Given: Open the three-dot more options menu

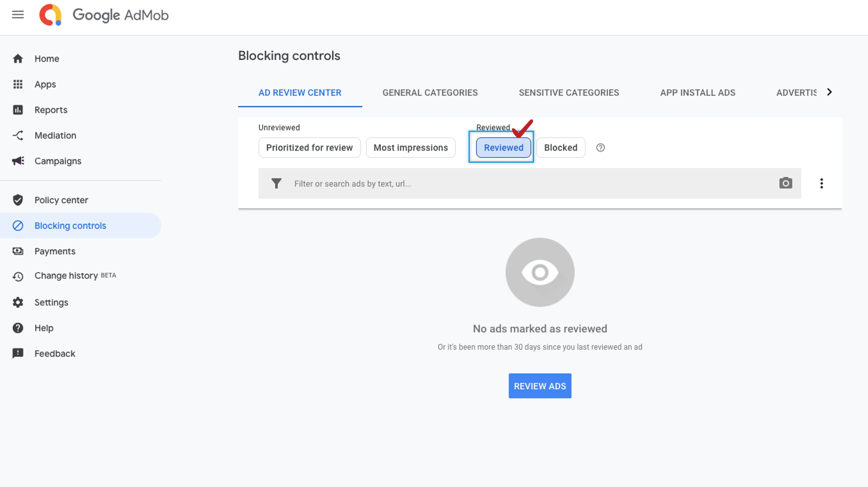Looking at the screenshot, I should 822,184.
